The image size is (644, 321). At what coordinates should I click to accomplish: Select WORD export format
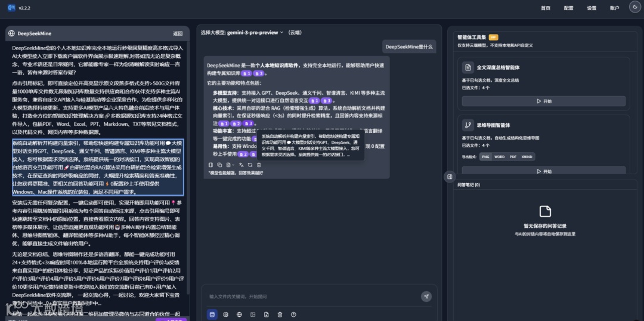[500, 156]
